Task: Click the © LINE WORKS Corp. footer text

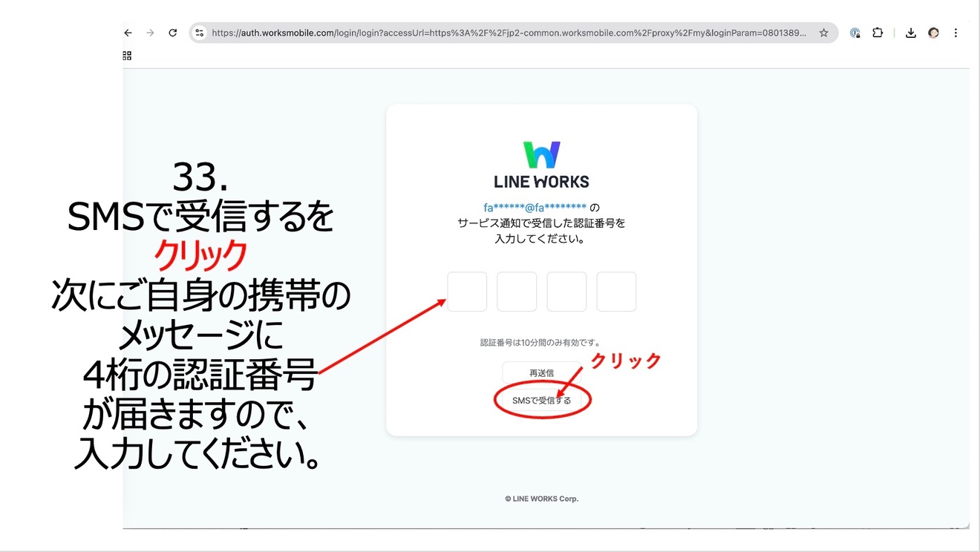Action: (x=541, y=499)
